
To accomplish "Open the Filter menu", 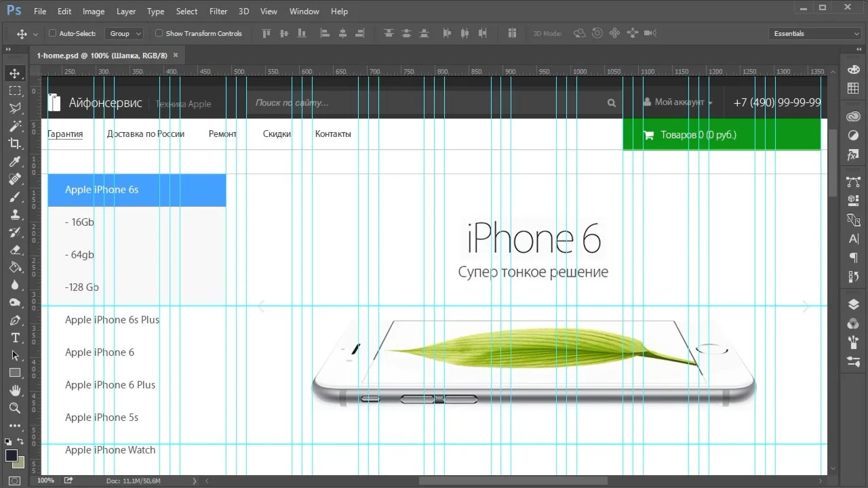I will point(218,12).
